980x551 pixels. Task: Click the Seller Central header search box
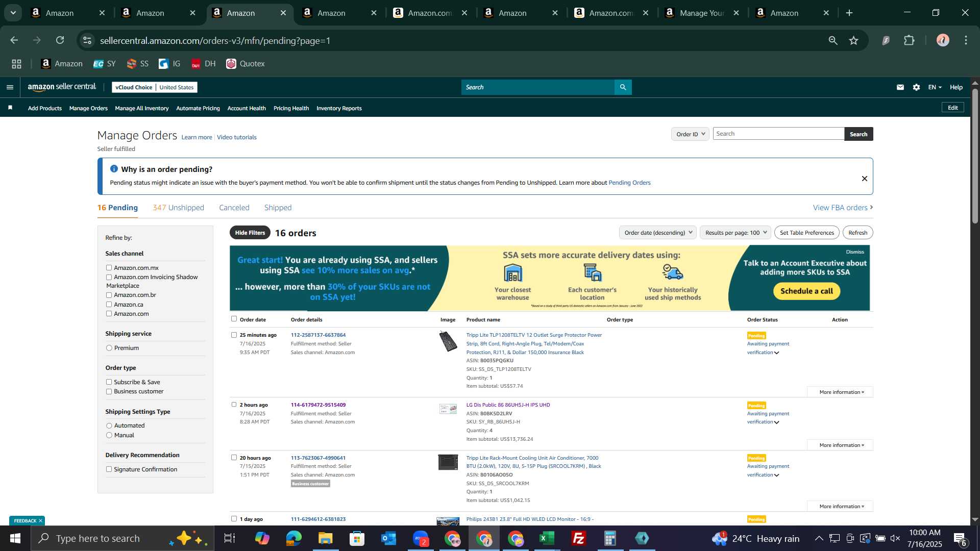point(538,87)
